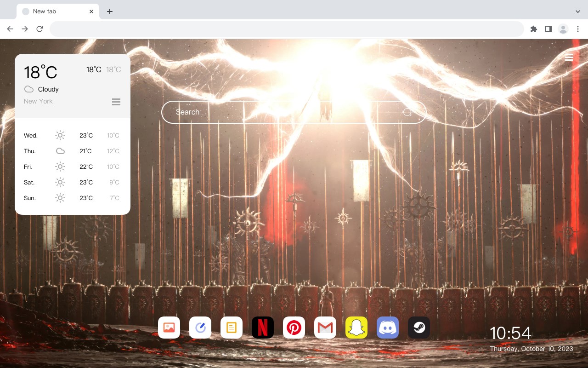Click Sunday's 7°C low temperature

(x=114, y=198)
